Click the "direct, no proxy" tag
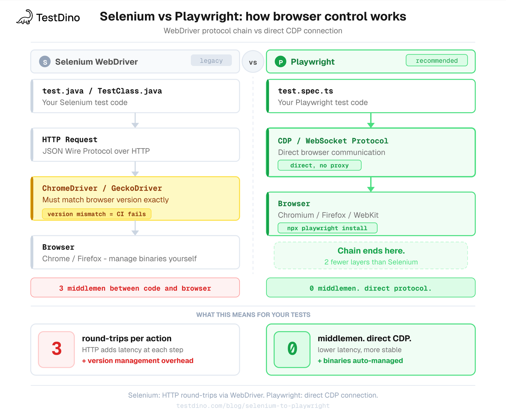This screenshot has height=420, width=506. coord(319,165)
